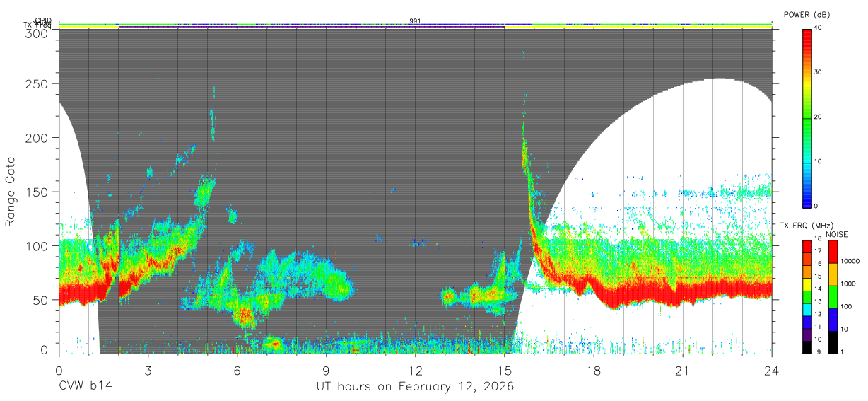Image resolution: width=868 pixels, height=401 pixels.
Task: Click the 250 tick label on the Range Gate axis
Action: (x=37, y=83)
